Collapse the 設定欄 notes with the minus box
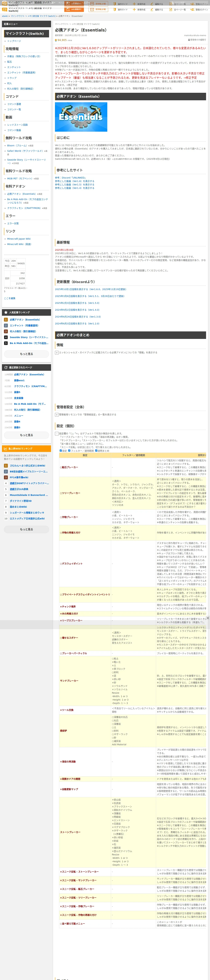Screen dimensions: 210x980 coord(57,434)
